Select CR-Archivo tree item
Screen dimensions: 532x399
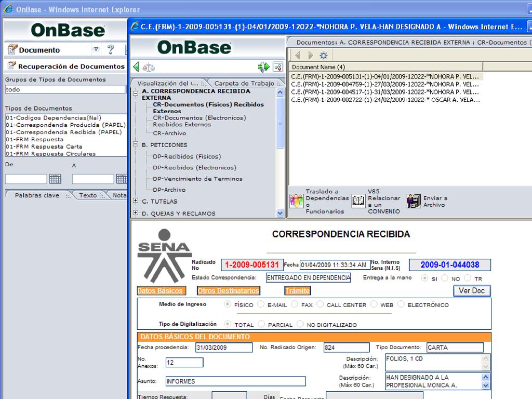pyautogui.click(x=169, y=133)
